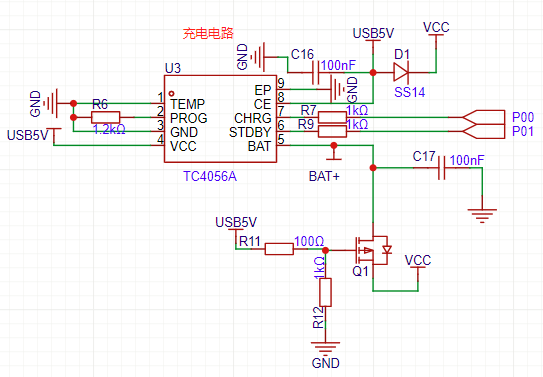Select the GND symbol on the EP pin
Image resolution: width=543 pixels, height=377 pixels.
(x=338, y=89)
